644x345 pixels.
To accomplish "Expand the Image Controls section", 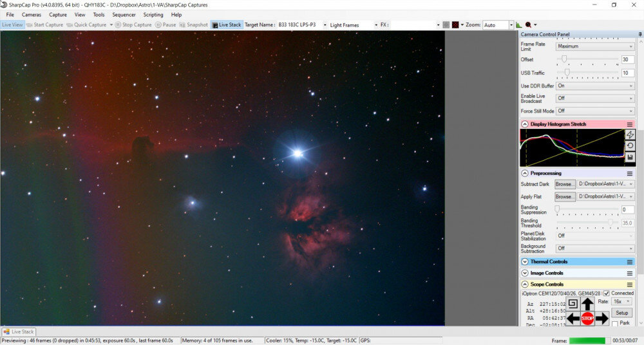I will (x=524, y=273).
